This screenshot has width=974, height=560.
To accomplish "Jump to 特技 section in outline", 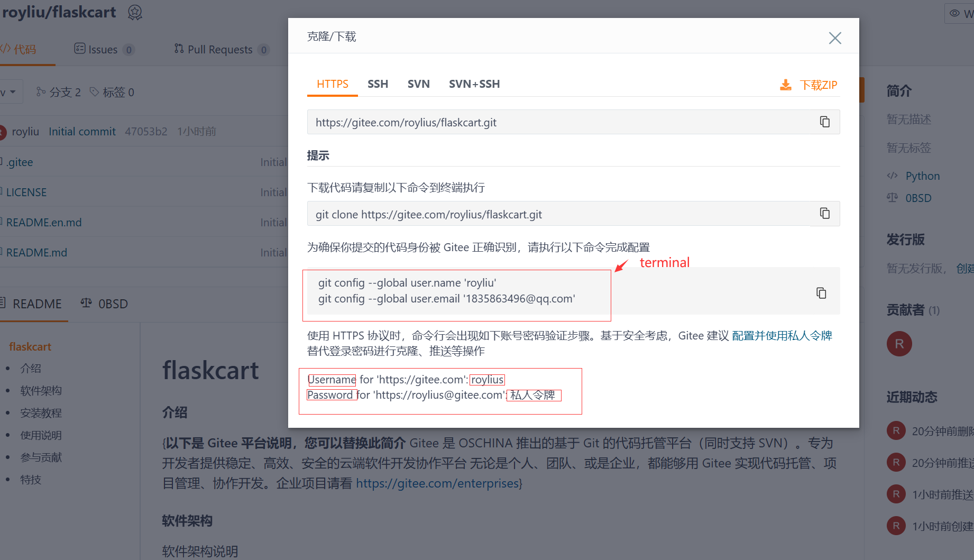I will point(31,480).
